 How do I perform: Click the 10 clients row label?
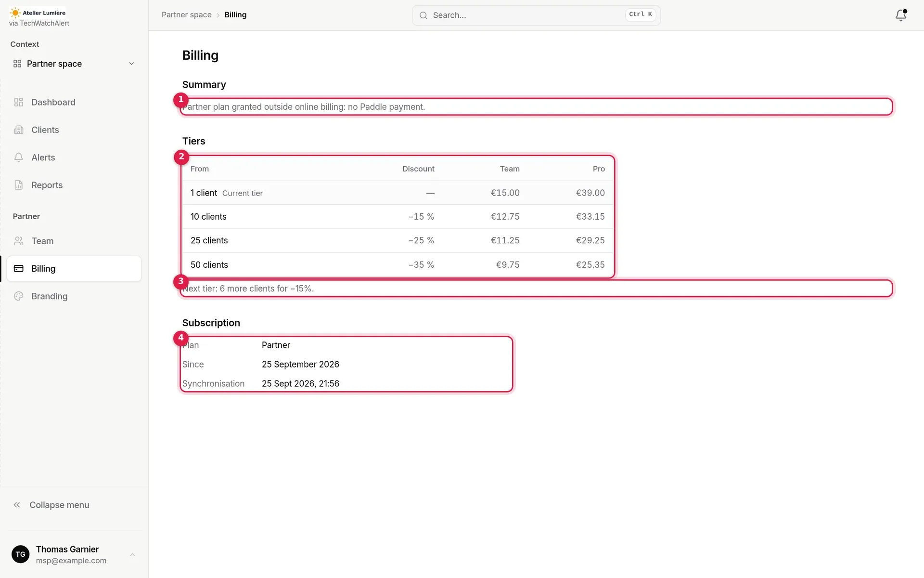click(x=208, y=217)
